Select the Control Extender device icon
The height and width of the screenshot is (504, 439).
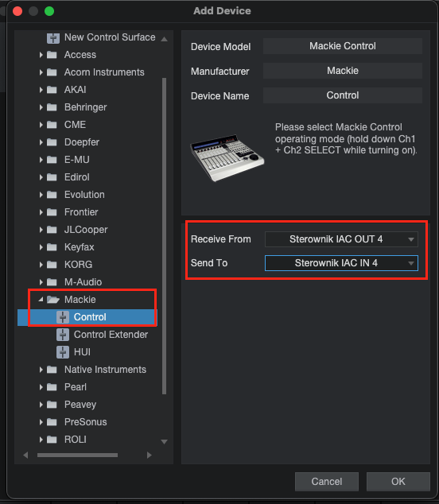[x=63, y=335]
